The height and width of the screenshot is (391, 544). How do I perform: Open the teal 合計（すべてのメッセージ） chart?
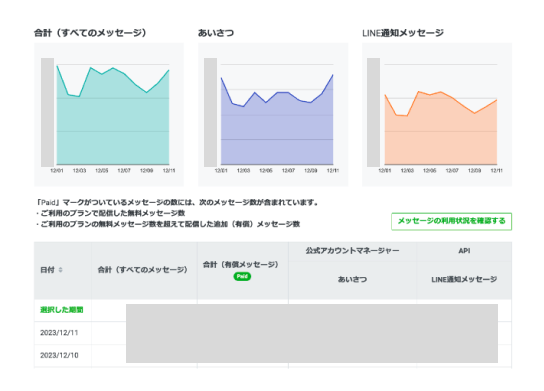coord(109,114)
